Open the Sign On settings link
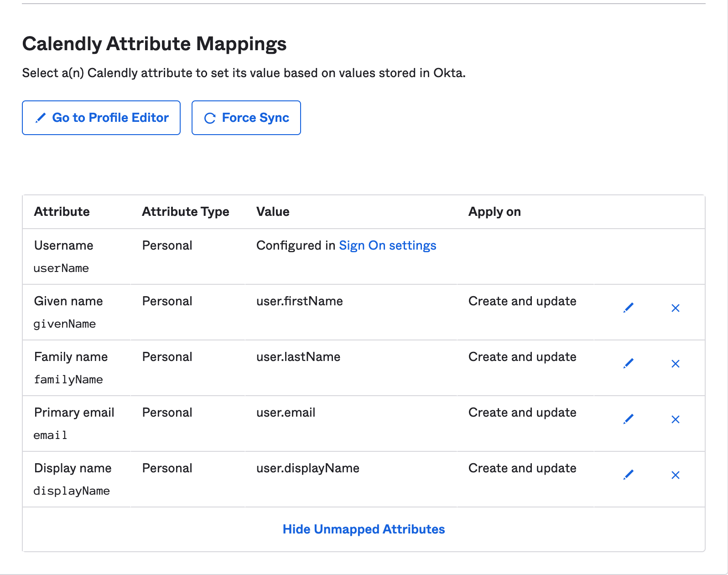The height and width of the screenshot is (575, 728). point(387,246)
